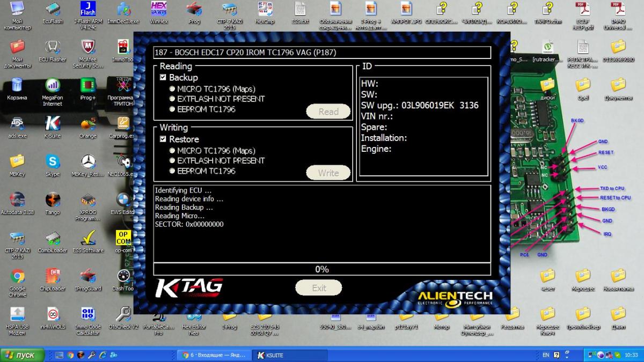Open the Opel folder on desktop
The width and height of the screenshot is (644, 362).
583,88
